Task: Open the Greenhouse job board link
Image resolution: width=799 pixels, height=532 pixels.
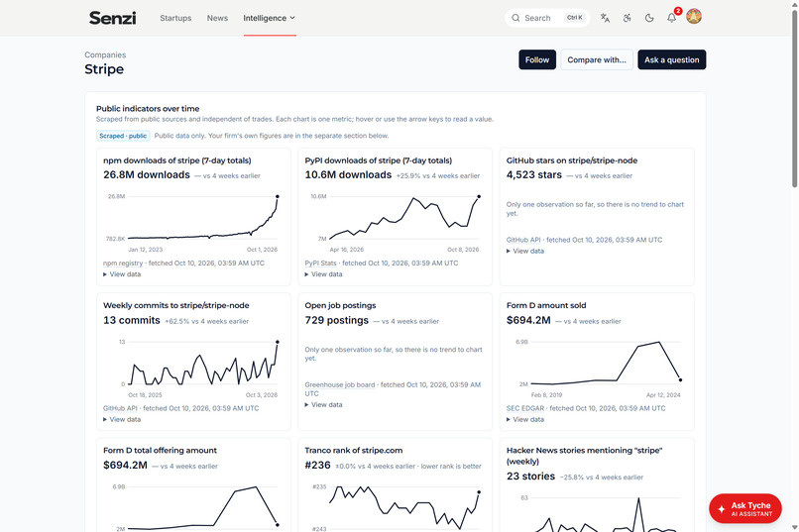Action: tap(339, 384)
